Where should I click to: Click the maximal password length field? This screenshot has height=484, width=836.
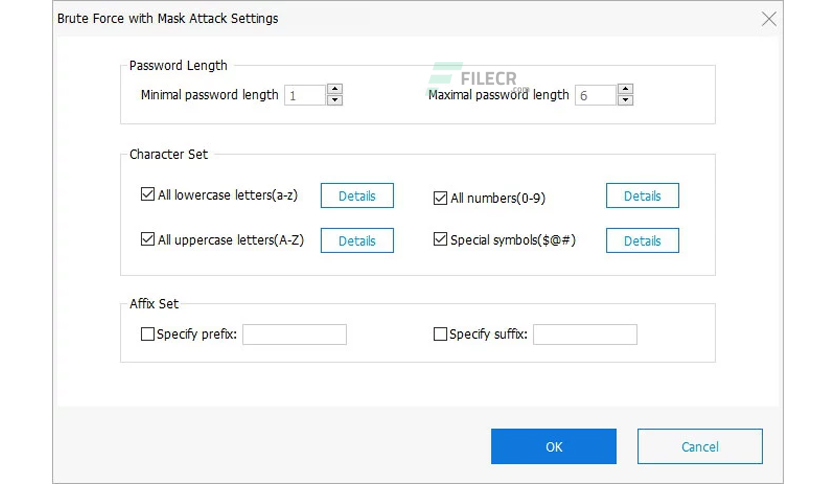click(596, 95)
